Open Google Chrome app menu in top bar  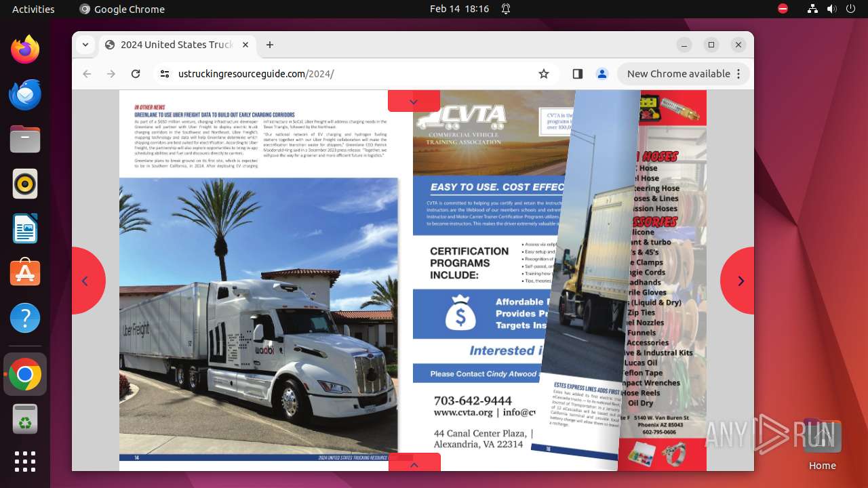pos(122,9)
